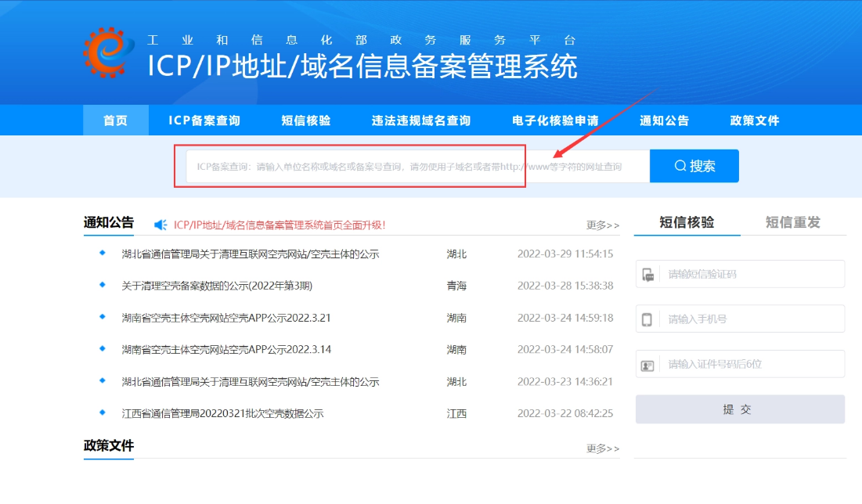Viewport: 862px width, 504px height.
Task: Go to the 首页 home tab
Action: coord(115,121)
